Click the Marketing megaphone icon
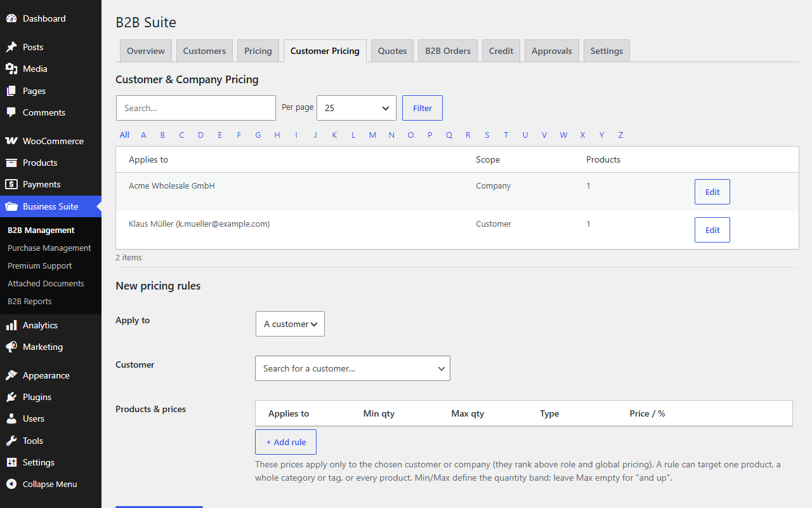Screen dimensions: 812x508 point(11,347)
